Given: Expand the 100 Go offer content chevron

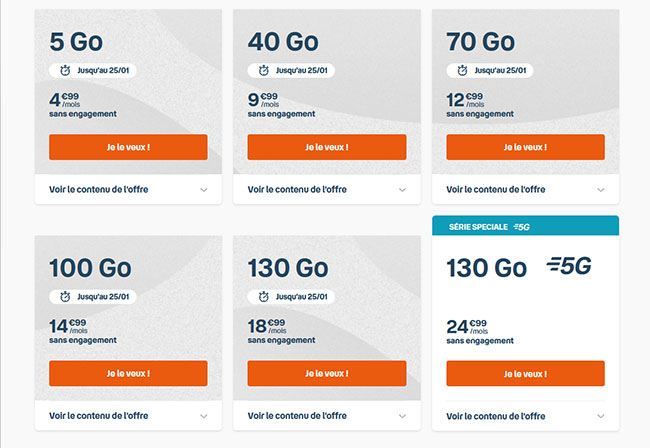Looking at the screenshot, I should (x=204, y=416).
